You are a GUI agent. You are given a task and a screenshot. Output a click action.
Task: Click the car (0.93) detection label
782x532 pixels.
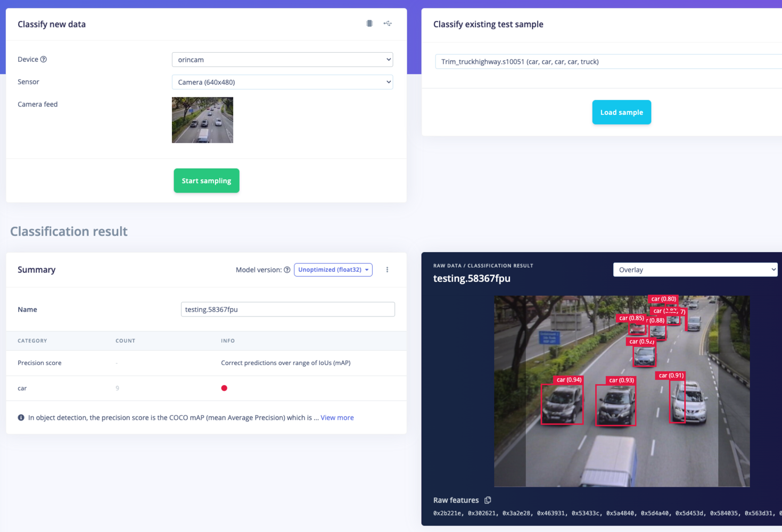(622, 380)
